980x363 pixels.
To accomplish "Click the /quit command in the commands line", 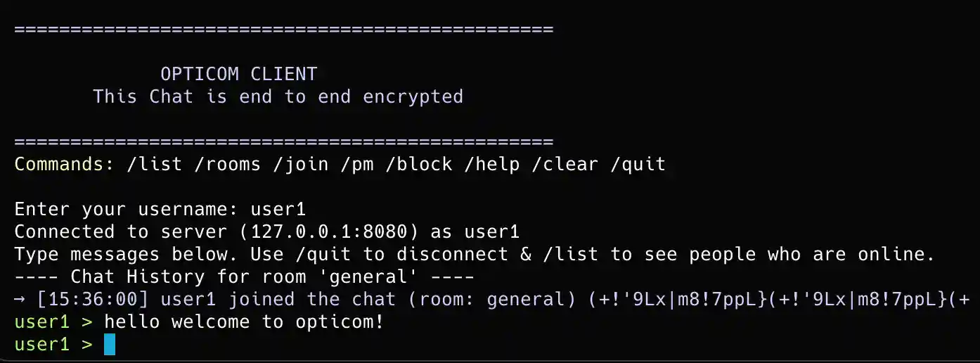I will (x=638, y=165).
